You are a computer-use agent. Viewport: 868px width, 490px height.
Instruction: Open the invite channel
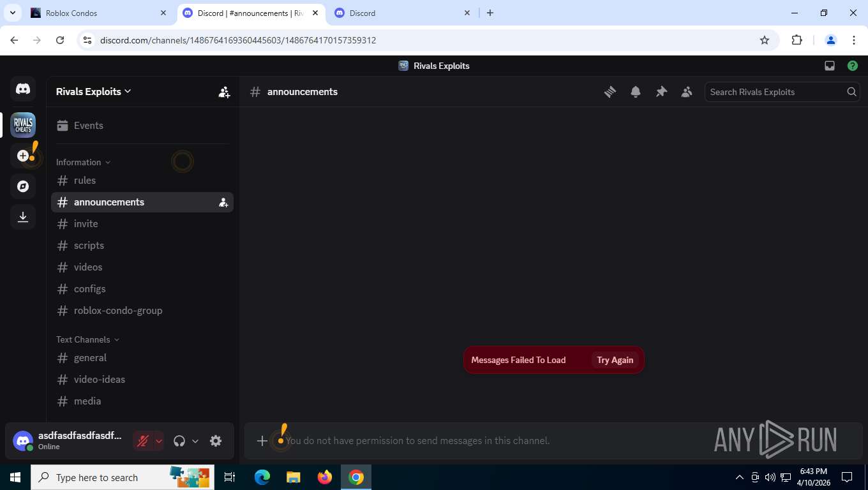point(142,224)
